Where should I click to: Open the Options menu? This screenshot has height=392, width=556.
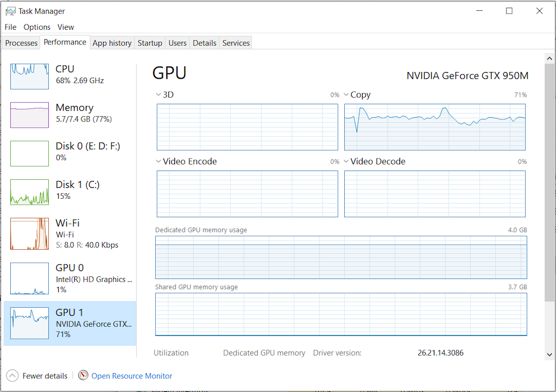tap(37, 27)
